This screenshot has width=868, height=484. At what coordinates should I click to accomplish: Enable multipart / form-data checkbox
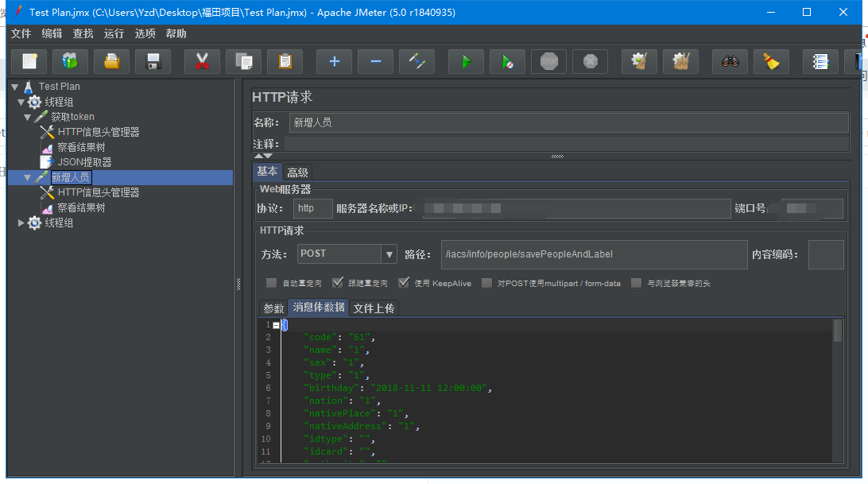click(486, 283)
